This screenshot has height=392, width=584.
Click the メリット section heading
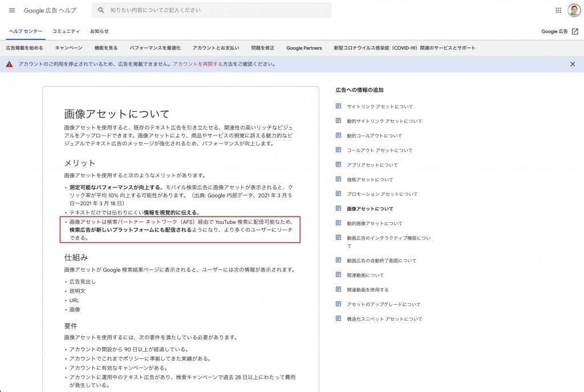click(80, 163)
